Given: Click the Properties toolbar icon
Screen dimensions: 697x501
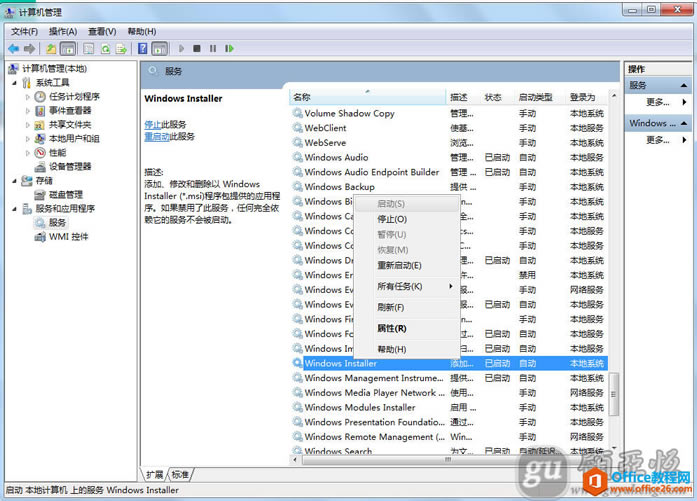Looking at the screenshot, I should 88,48.
